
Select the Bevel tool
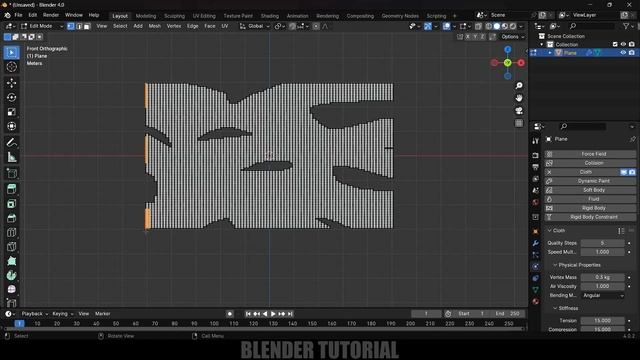(x=11, y=218)
